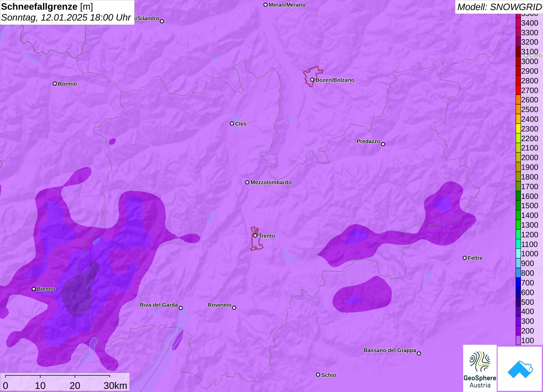Click the Bienno city marker dot
Screen dimensions: 543x392
tap(34, 289)
